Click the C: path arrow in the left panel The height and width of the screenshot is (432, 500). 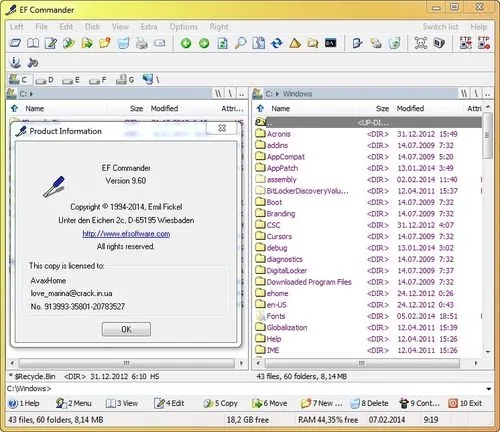(31, 94)
